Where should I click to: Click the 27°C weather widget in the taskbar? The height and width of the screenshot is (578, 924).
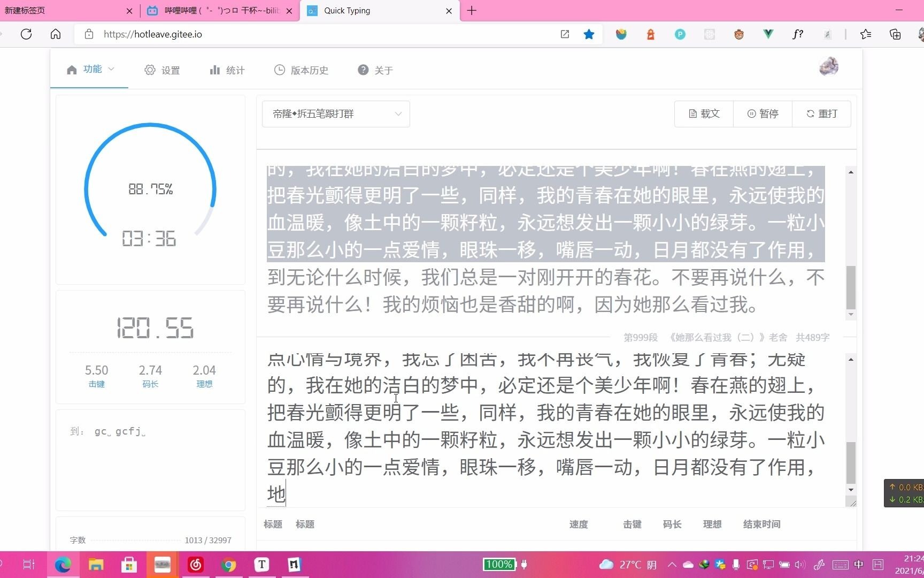pyautogui.click(x=628, y=565)
